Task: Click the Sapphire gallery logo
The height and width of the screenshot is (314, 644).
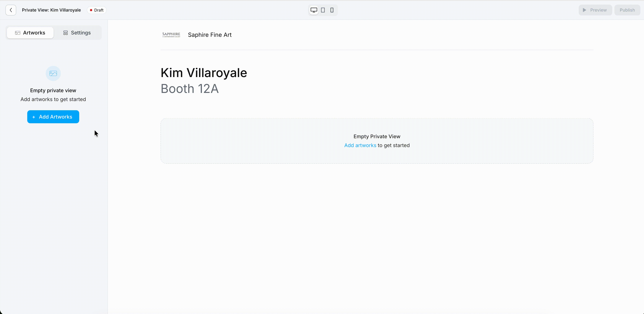Action: tap(171, 35)
